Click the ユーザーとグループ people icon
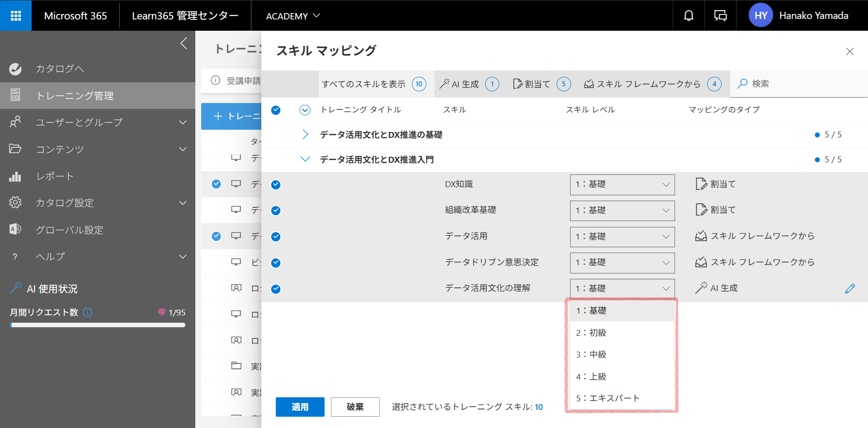The height and width of the screenshot is (428, 868). tap(15, 122)
